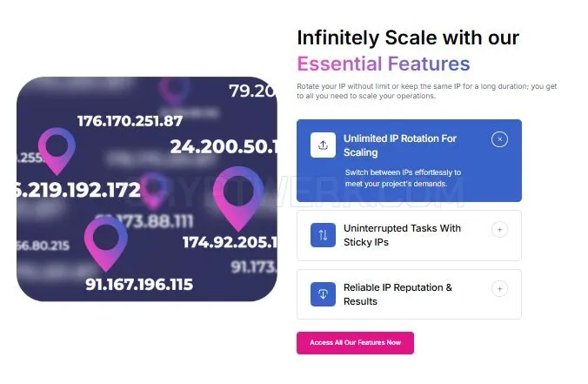Click the large pin above 174.92.205 address

coord(237,199)
